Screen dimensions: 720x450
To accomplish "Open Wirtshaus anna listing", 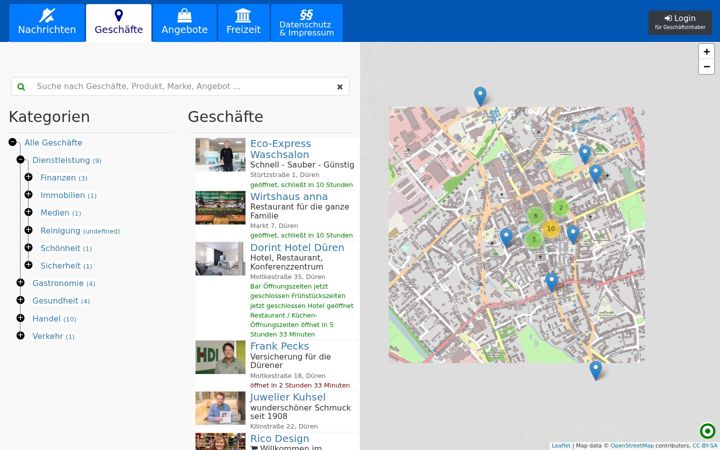I will pyautogui.click(x=289, y=197).
